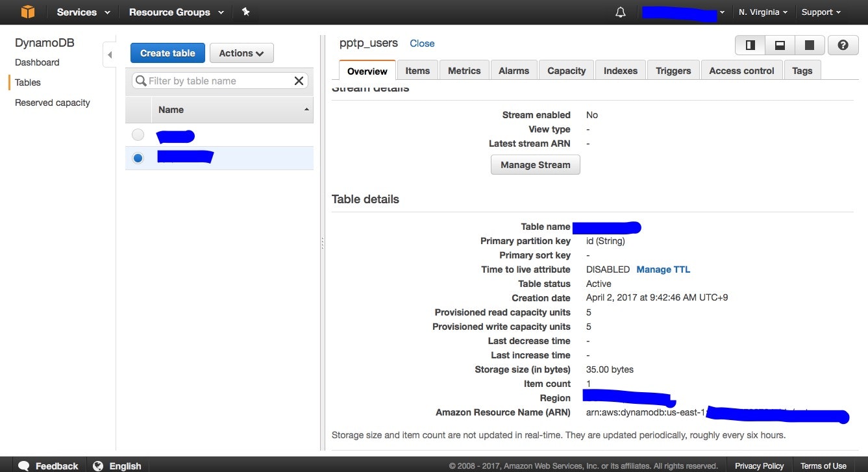Switch to the Tags tab
This screenshot has height=472, width=868.
[802, 71]
